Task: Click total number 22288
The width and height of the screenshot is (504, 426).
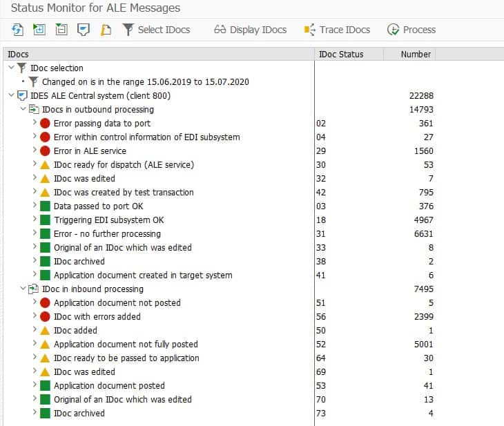Action: 421,95
